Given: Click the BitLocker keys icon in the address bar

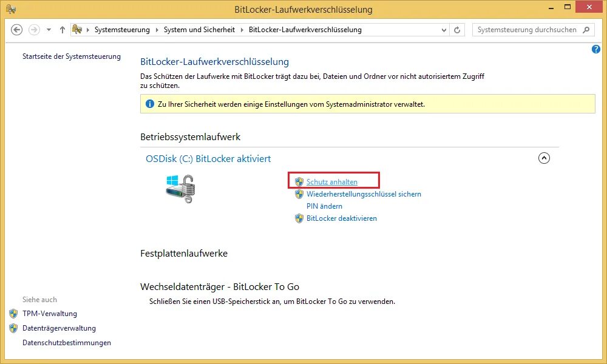Looking at the screenshot, I should [x=77, y=29].
